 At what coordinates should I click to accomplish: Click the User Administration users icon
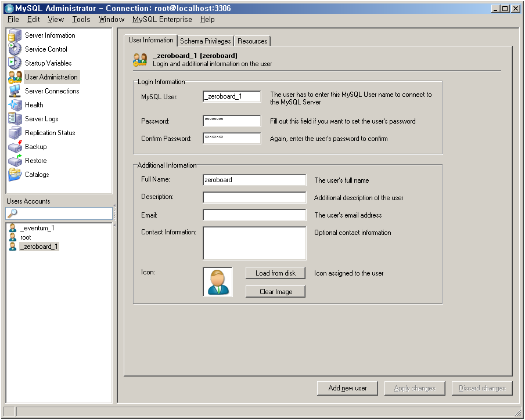tap(15, 77)
